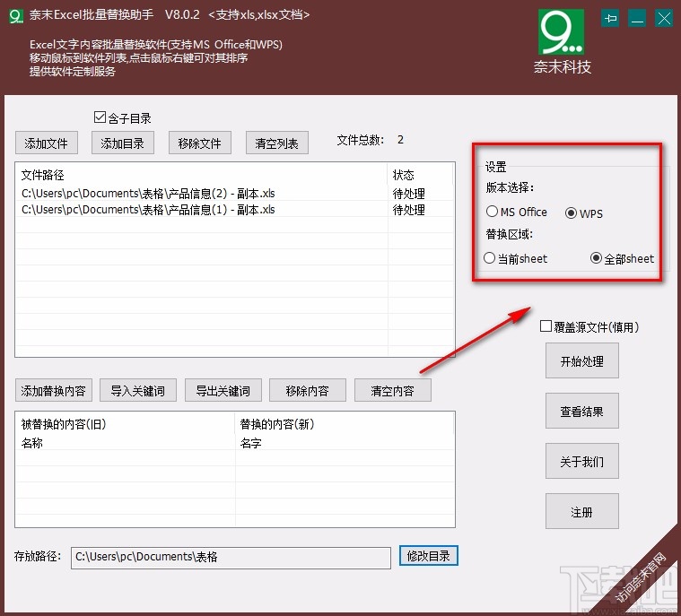Click 待处理 status of 产品信息(1) row
Viewport: 681px width, 616px height.
408,210
